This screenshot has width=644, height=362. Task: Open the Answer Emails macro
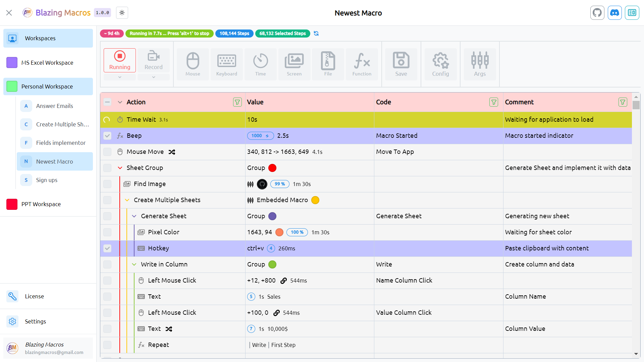click(55, 106)
